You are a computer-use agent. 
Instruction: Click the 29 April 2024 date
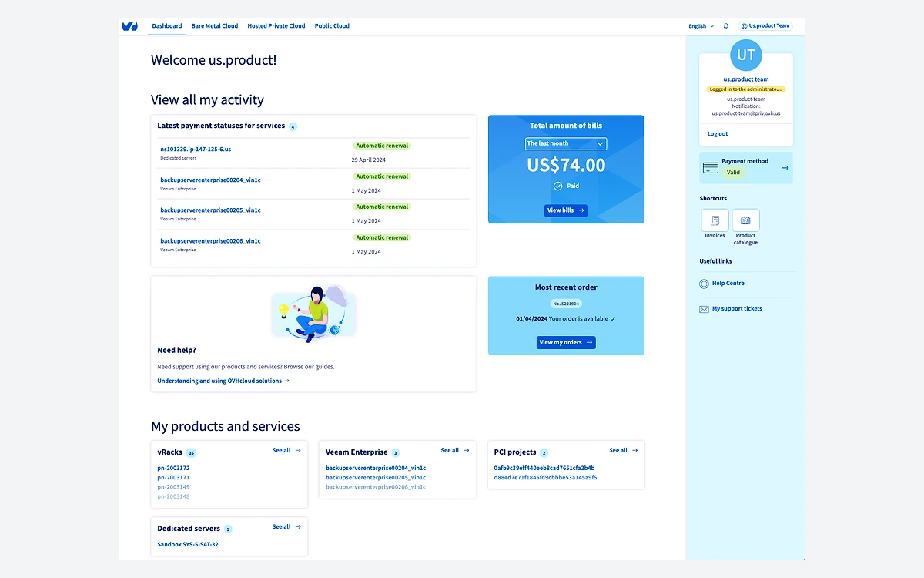click(369, 160)
